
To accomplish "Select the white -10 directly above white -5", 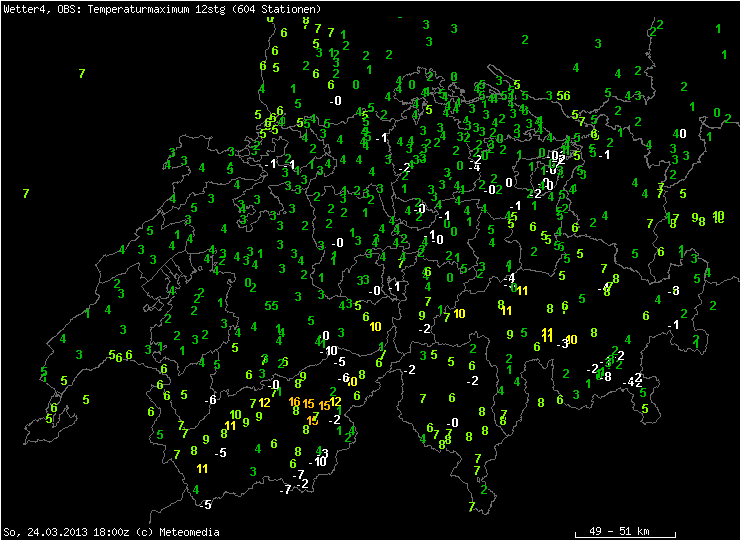I will [329, 351].
